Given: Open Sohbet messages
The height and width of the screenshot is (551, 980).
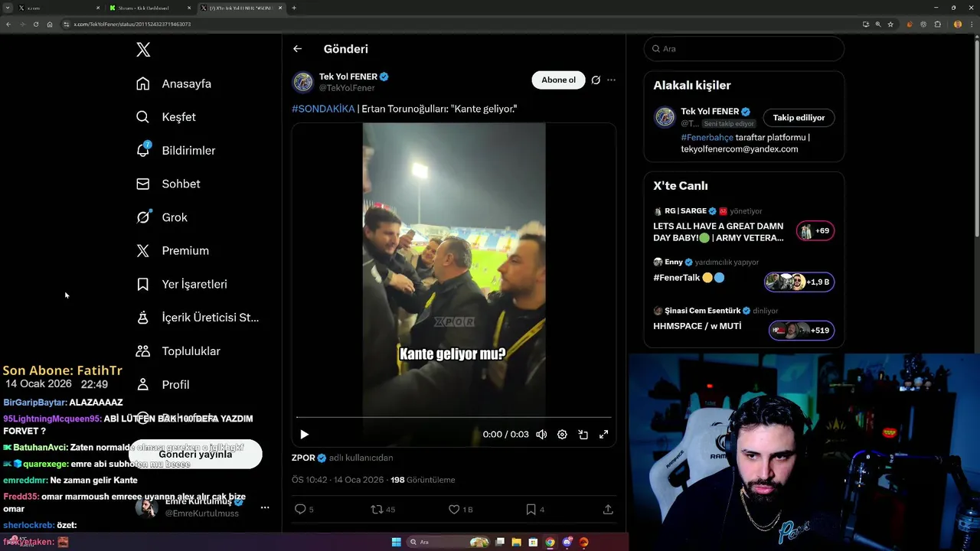Looking at the screenshot, I should click(x=168, y=184).
